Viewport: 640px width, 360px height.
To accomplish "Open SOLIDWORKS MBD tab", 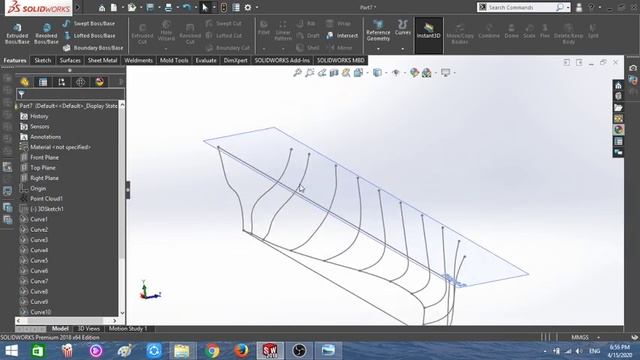I will [x=340, y=60].
